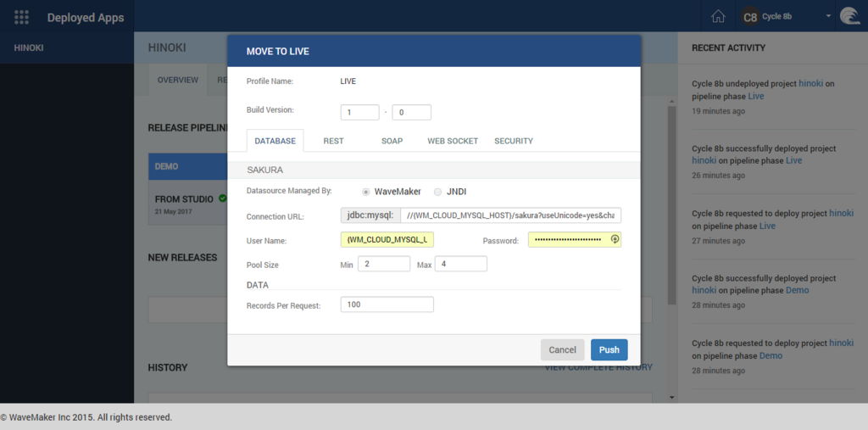Click the User Name input field
Viewport: 868px width, 430px height.
pyautogui.click(x=387, y=239)
